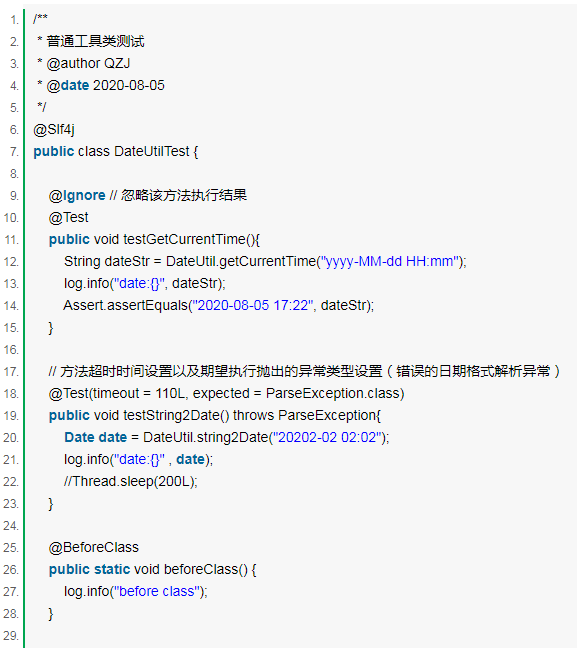Click the DateUtilTest class name

point(152,152)
